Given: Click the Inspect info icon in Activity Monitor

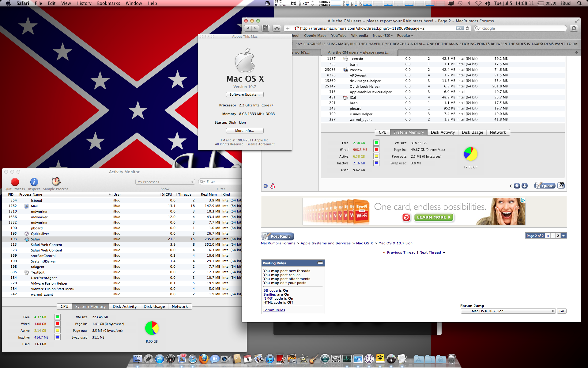Looking at the screenshot, I should [34, 182].
